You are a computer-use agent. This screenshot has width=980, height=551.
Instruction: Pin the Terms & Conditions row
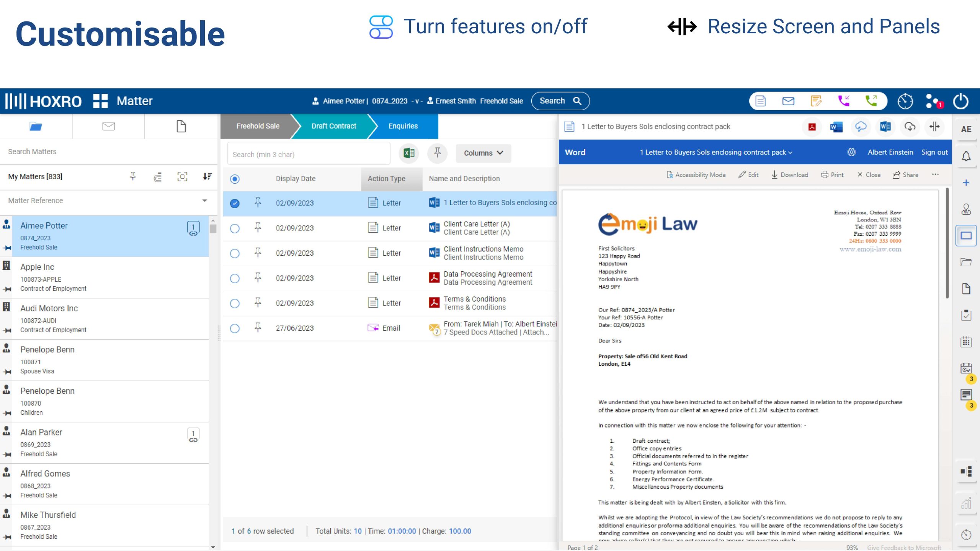[x=258, y=303]
